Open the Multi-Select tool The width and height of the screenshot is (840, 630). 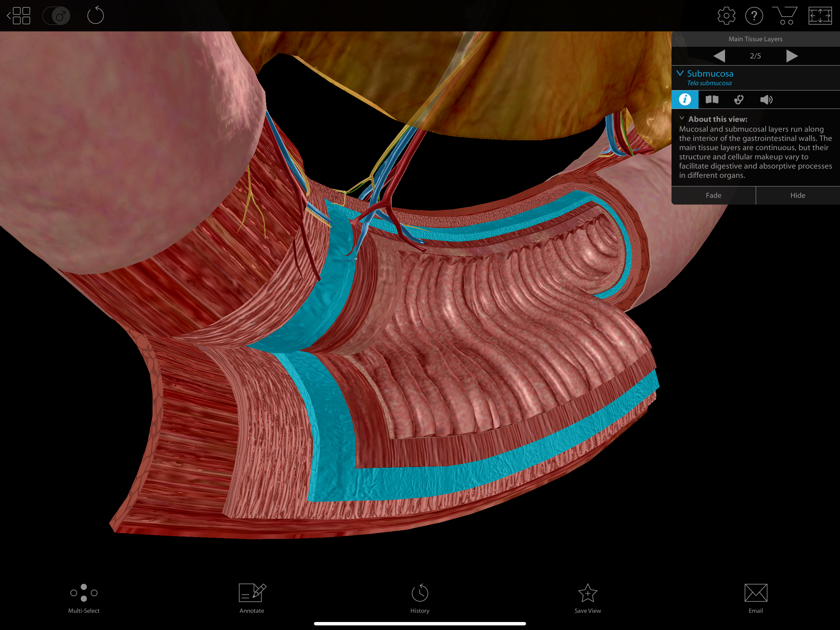tap(84, 598)
